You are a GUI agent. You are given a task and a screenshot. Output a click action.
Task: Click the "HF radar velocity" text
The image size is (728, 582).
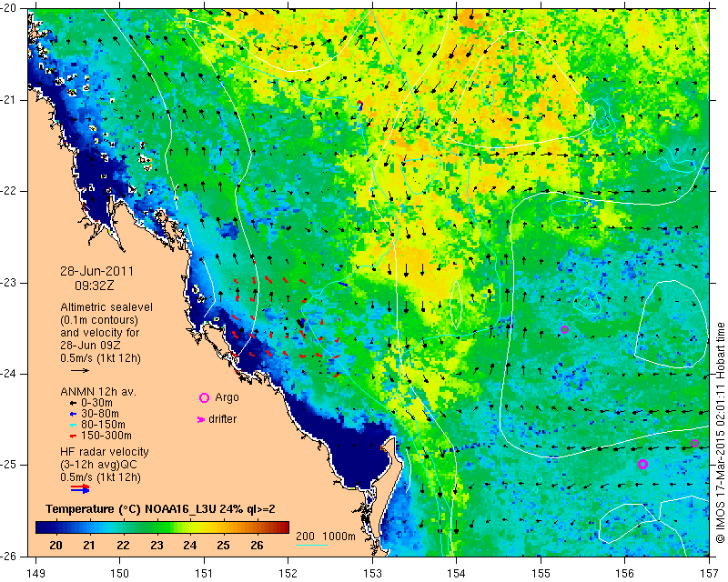point(105,452)
